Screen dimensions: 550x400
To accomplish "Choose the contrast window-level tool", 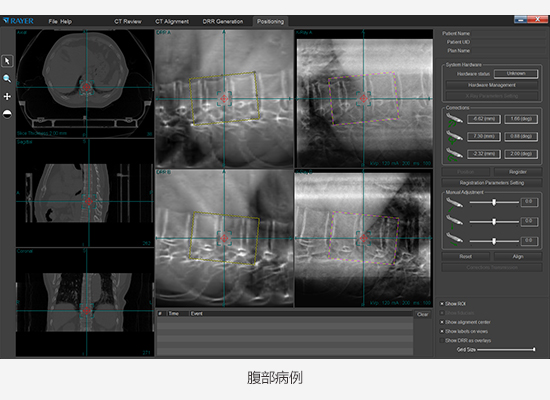I will (7, 114).
